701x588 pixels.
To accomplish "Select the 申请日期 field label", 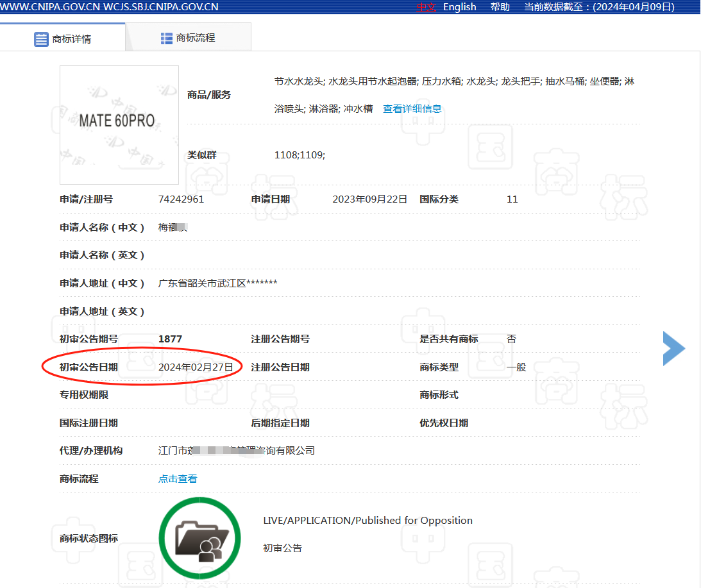I will [x=271, y=199].
